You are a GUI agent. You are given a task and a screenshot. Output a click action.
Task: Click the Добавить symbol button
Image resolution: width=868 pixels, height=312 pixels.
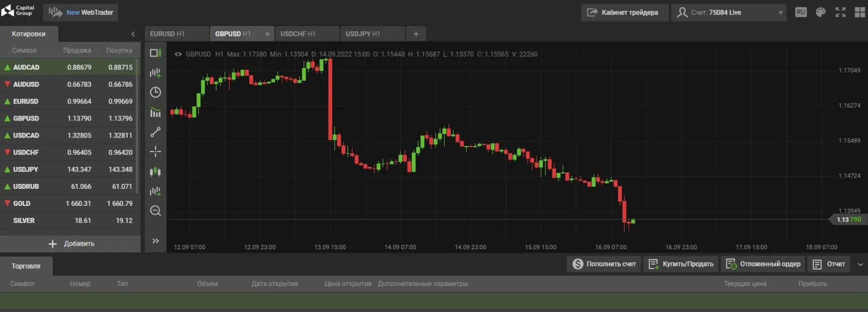click(70, 244)
